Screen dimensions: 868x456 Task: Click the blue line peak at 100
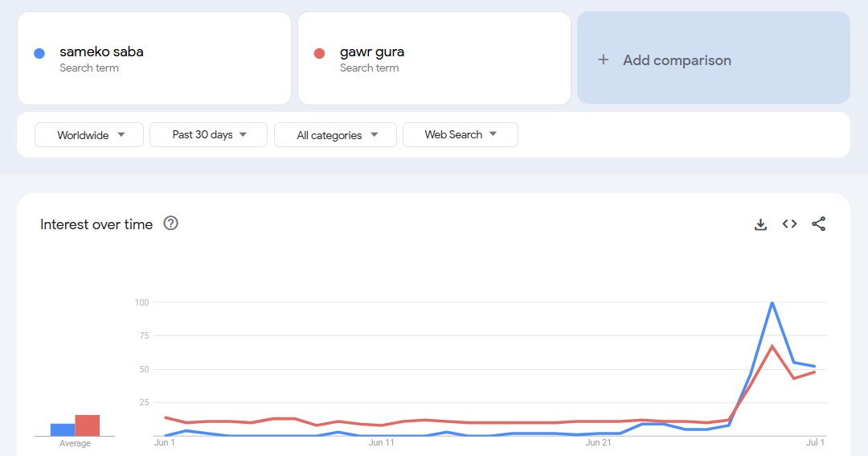pyautogui.click(x=772, y=302)
